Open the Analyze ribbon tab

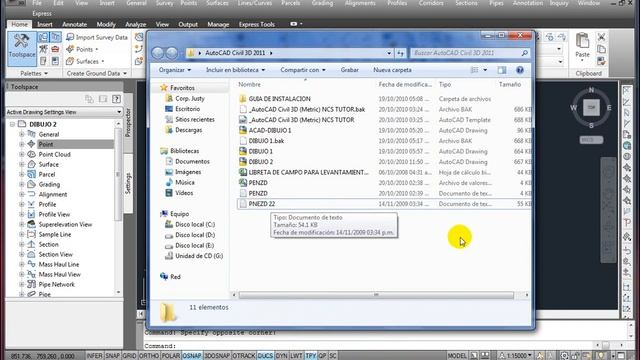(x=136, y=24)
